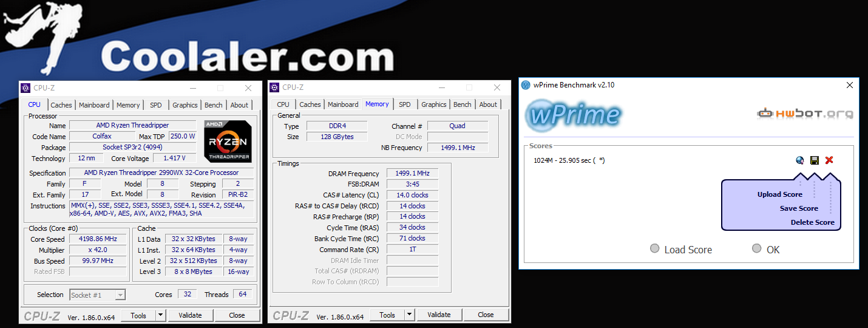868x328 pixels.
Task: Click the Specification field 2990WX 32-Core Processor
Action: [161, 173]
